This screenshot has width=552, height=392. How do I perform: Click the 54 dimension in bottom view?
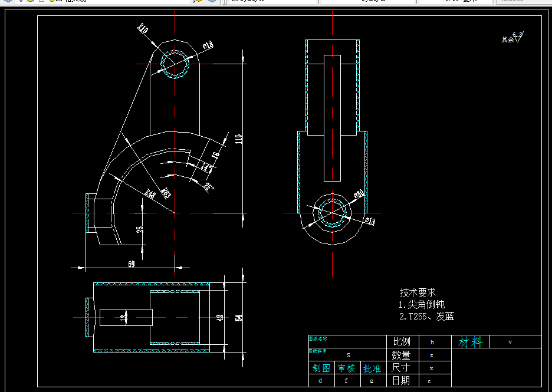click(239, 317)
